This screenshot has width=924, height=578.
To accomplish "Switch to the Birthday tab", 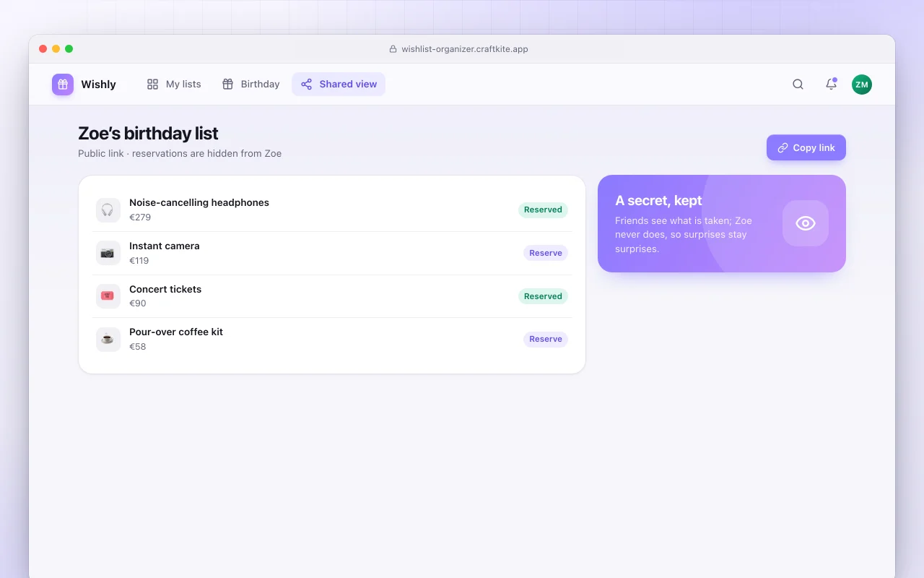I will (250, 84).
